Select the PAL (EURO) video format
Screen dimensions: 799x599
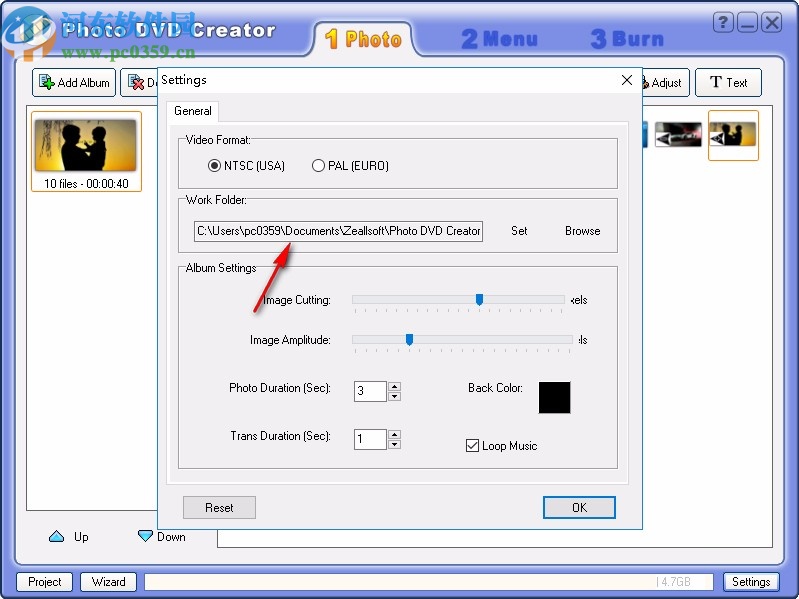point(350,166)
